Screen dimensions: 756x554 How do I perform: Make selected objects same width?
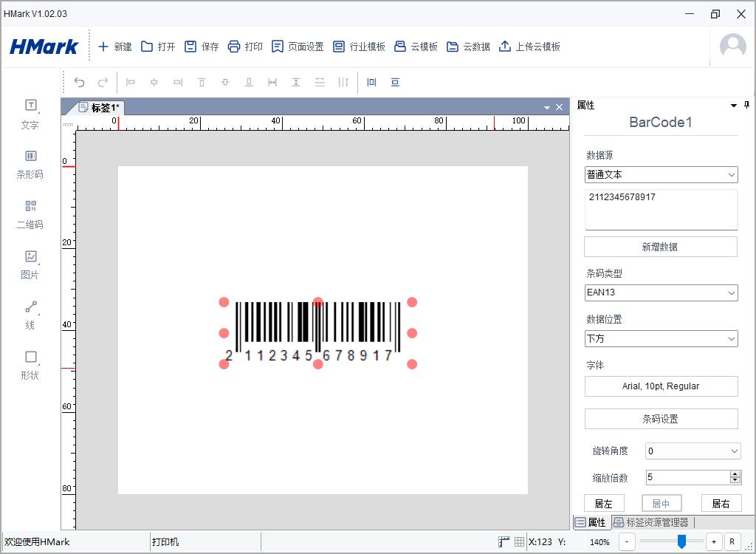point(272,83)
